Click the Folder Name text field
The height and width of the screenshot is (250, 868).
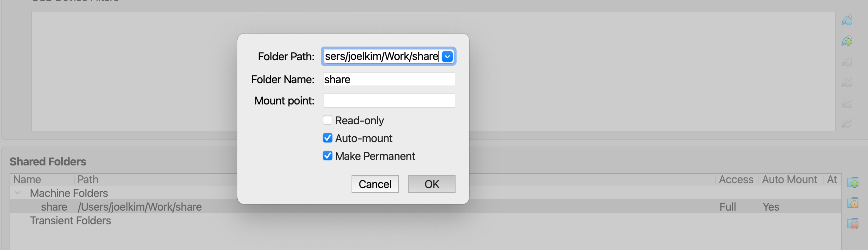pyautogui.click(x=389, y=79)
